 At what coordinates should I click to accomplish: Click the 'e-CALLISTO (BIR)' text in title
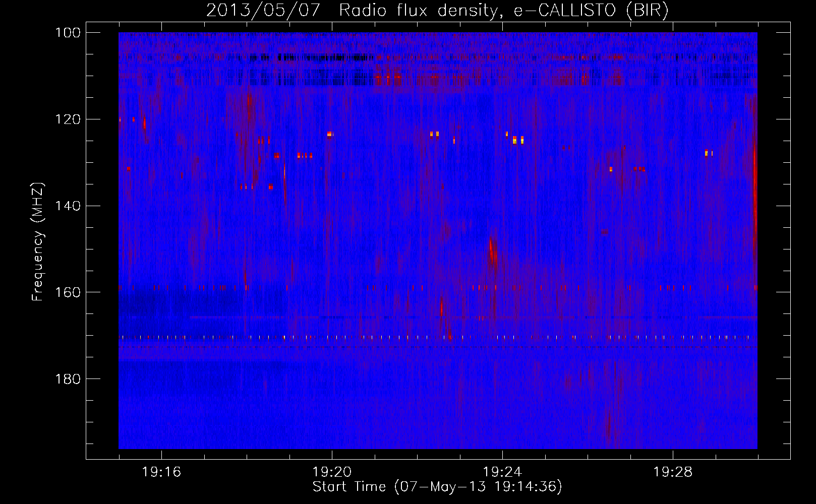(591, 11)
